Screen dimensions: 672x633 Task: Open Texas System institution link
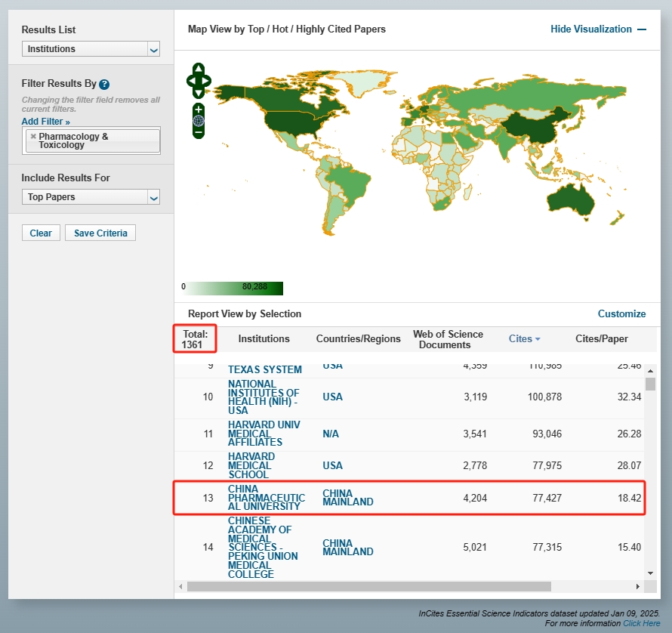tap(264, 369)
